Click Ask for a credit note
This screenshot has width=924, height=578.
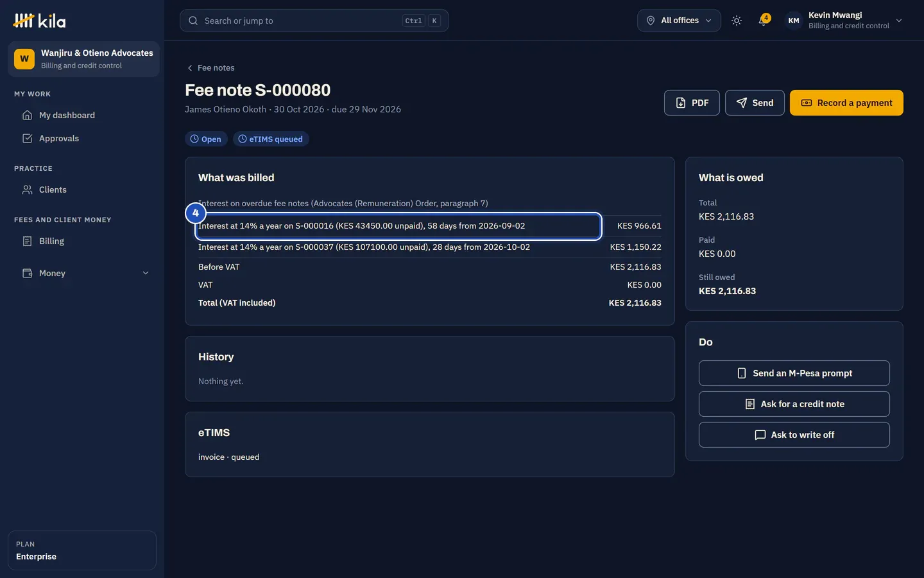pyautogui.click(x=794, y=404)
